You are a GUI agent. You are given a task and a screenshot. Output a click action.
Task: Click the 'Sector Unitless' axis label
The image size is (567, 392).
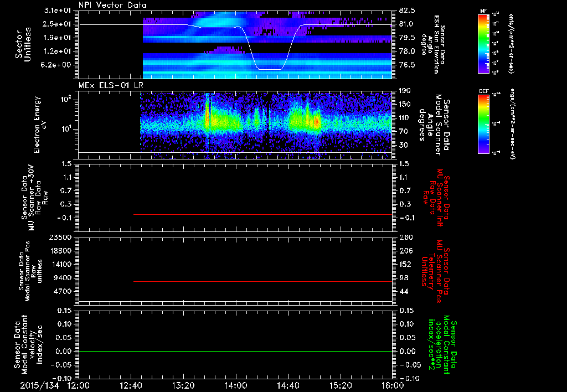23,44
